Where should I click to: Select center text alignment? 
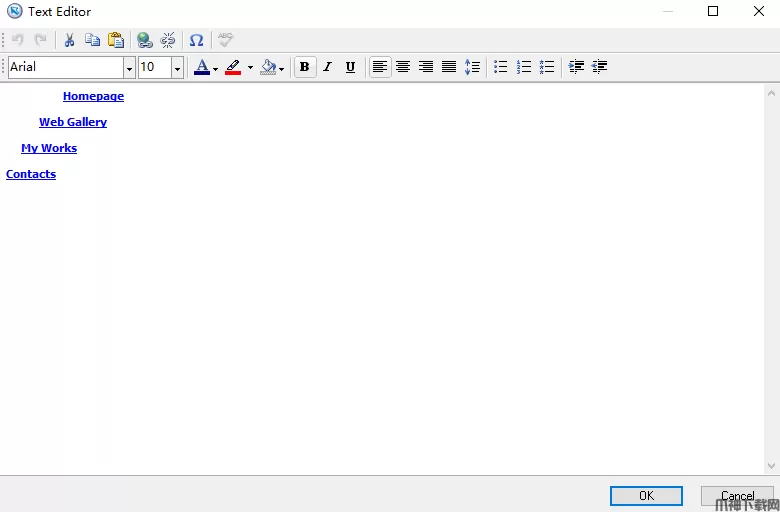point(403,67)
